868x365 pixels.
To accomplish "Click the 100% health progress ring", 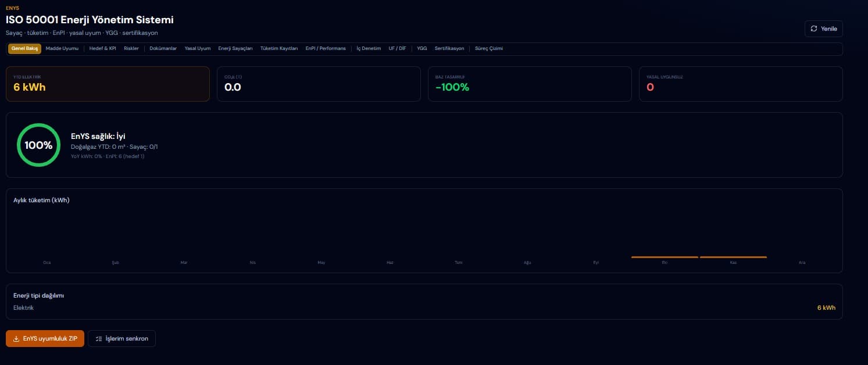I will [x=39, y=145].
